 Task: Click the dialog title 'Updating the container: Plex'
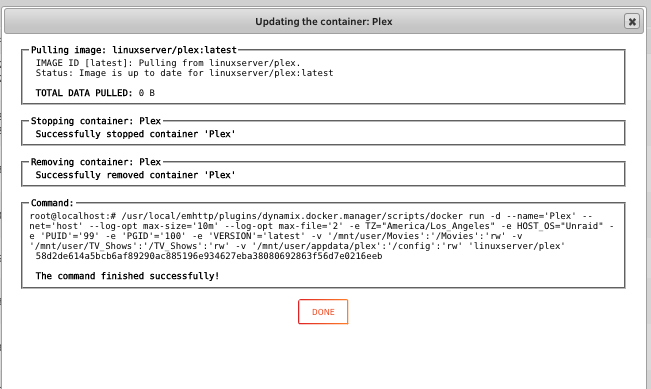[323, 22]
